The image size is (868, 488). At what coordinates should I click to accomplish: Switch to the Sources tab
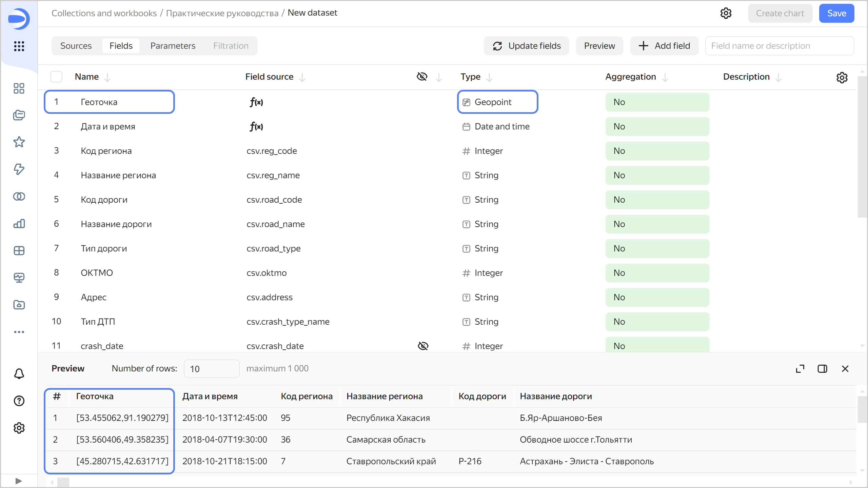[76, 46]
